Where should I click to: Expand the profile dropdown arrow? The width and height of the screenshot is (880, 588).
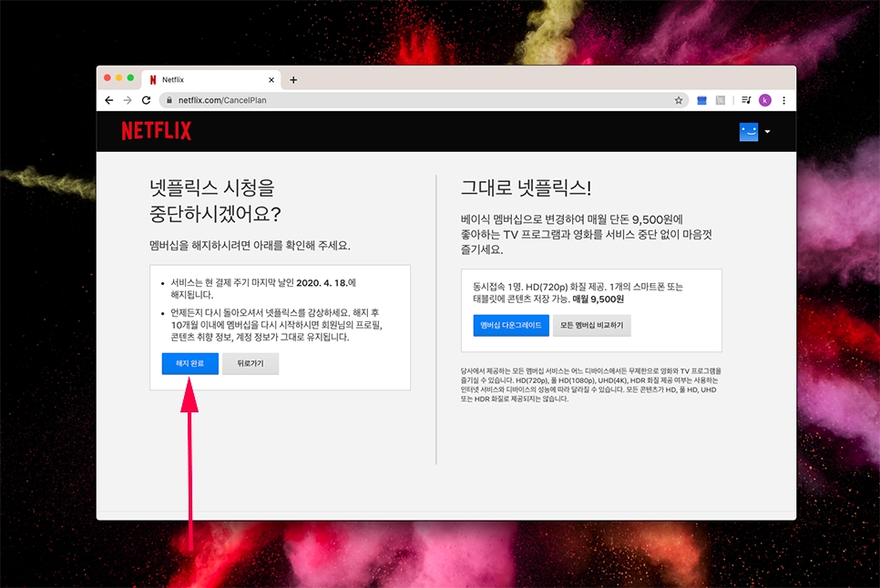pyautogui.click(x=767, y=132)
